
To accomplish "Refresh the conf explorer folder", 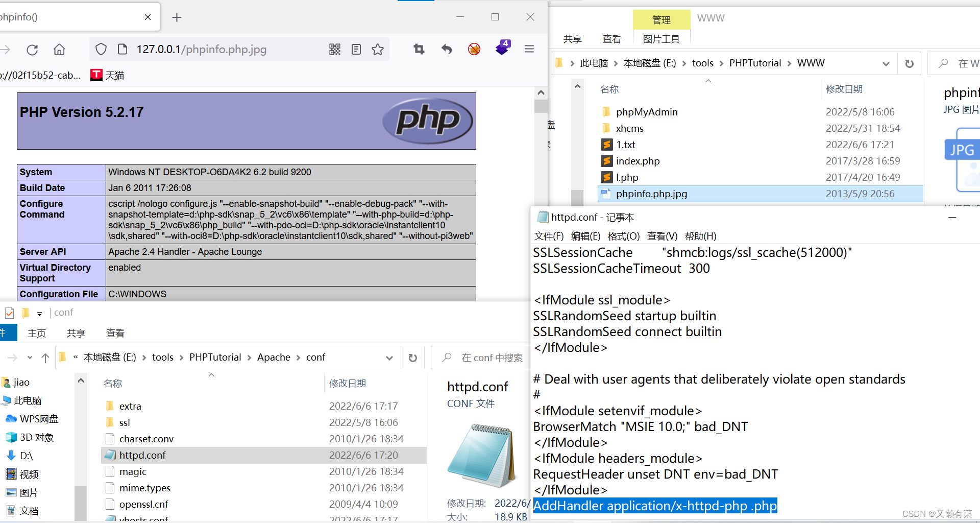I will [413, 358].
